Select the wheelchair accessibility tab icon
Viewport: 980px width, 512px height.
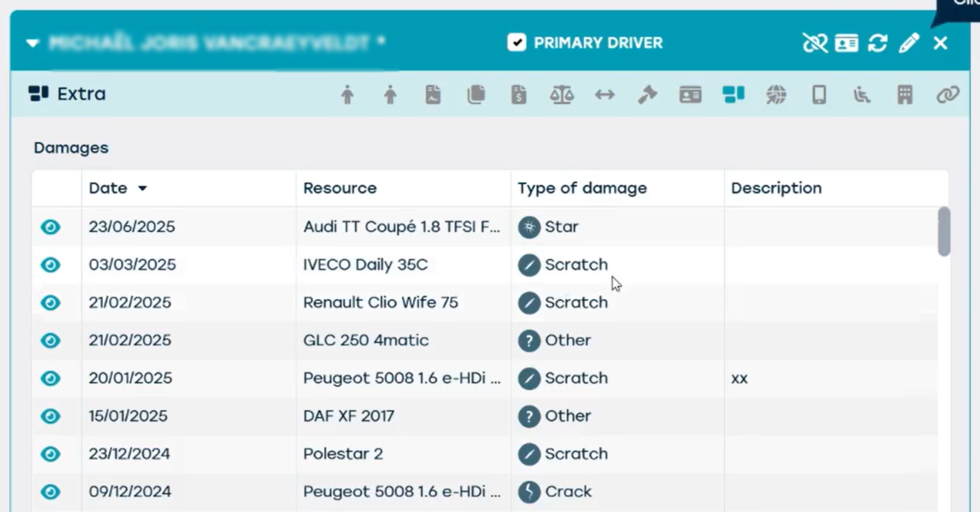pos(862,95)
